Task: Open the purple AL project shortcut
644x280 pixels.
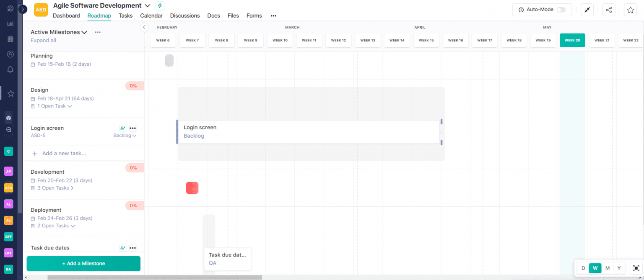Action: [x=8, y=204]
